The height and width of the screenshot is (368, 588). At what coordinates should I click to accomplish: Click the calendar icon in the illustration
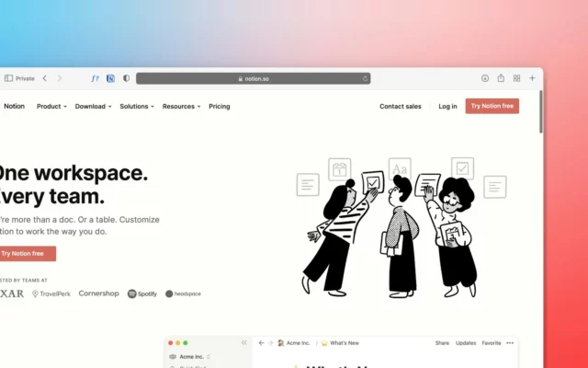click(340, 169)
